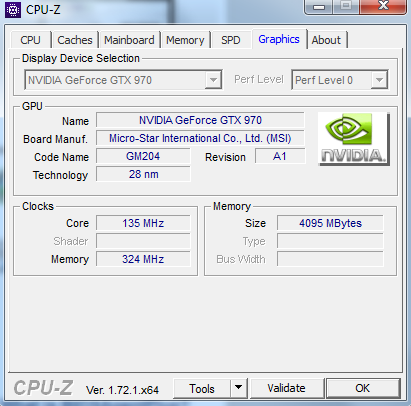Click the Validate button
Image resolution: width=411 pixels, height=406 pixels.
pyautogui.click(x=286, y=388)
